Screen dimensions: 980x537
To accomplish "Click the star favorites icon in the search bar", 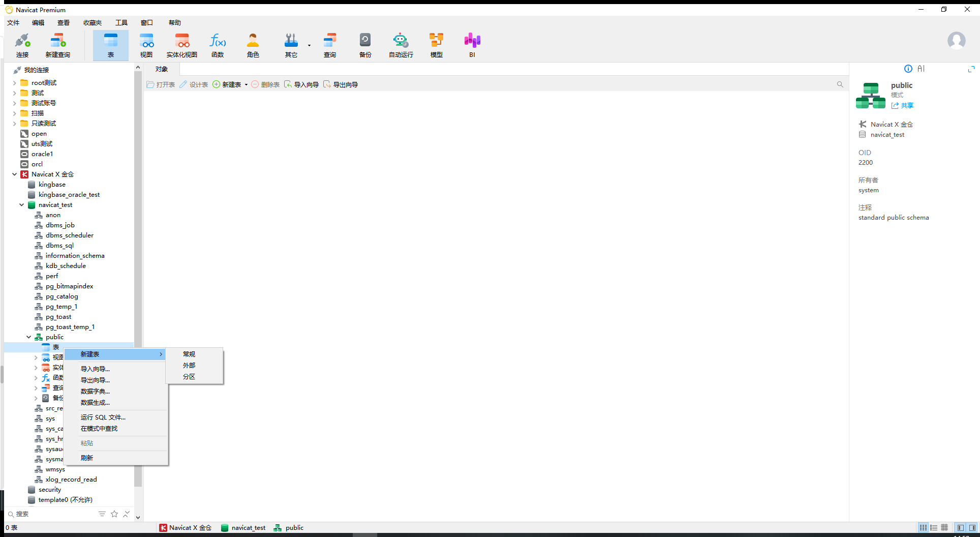I will click(x=114, y=514).
